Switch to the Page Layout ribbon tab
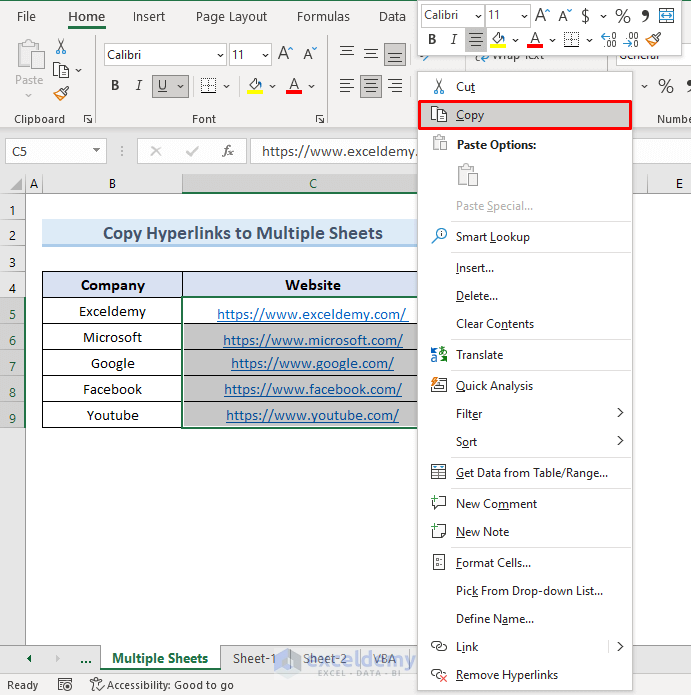 (x=231, y=17)
